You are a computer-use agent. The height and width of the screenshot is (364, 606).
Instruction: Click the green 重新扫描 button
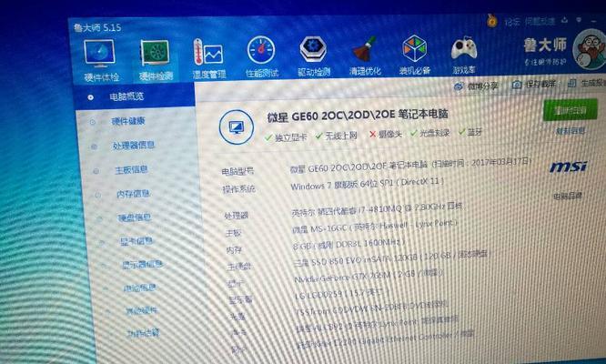[570, 110]
